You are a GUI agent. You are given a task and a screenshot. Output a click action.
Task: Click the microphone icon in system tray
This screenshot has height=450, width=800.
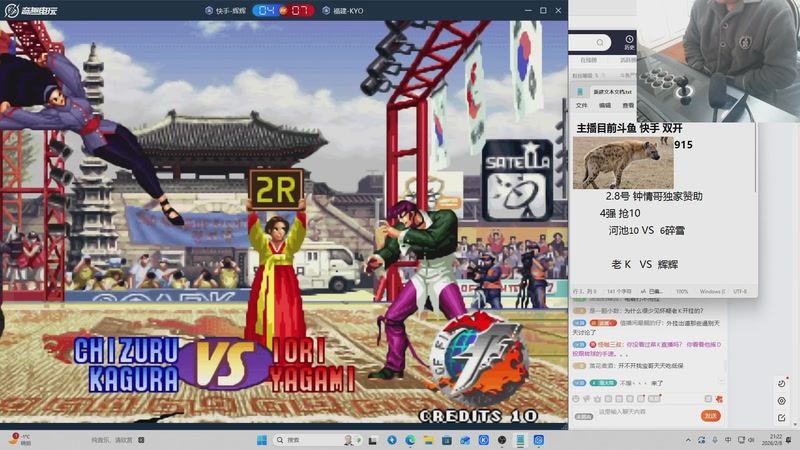pyautogui.click(x=715, y=440)
